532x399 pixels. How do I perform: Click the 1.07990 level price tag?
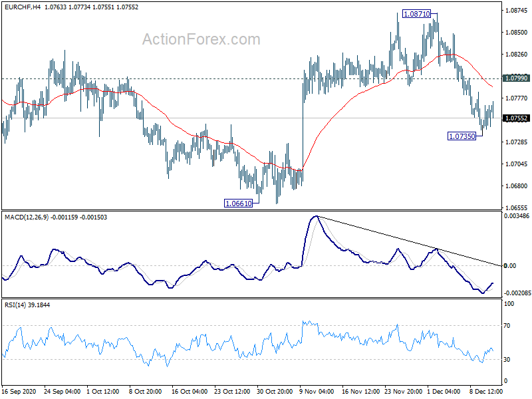517,78
